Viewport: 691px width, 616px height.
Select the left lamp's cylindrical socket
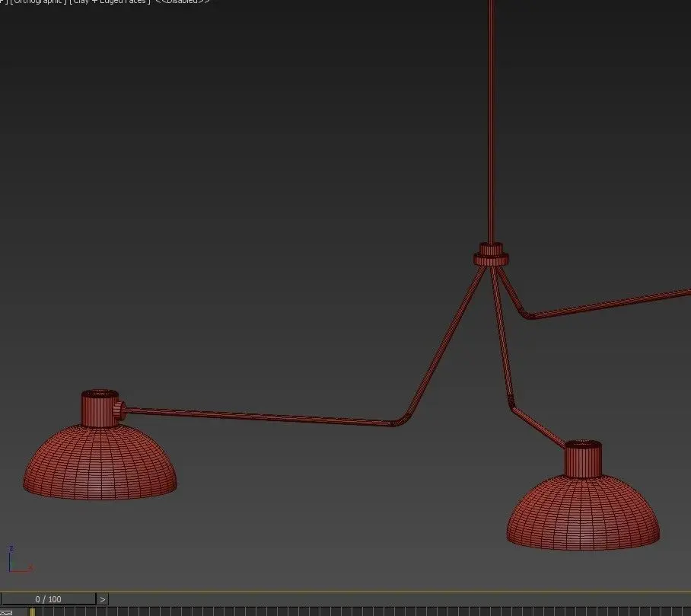point(100,409)
